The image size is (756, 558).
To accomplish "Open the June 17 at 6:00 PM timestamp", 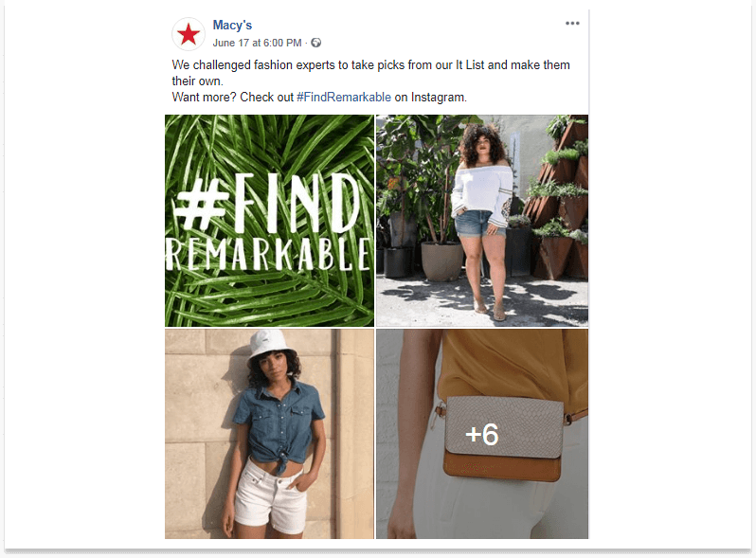I will (257, 43).
